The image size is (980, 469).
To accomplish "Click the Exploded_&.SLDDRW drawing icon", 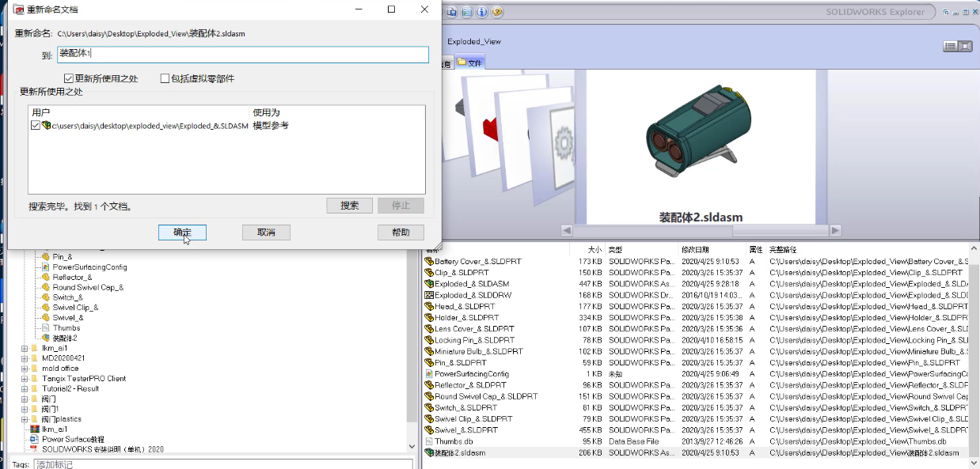I will pos(429,295).
